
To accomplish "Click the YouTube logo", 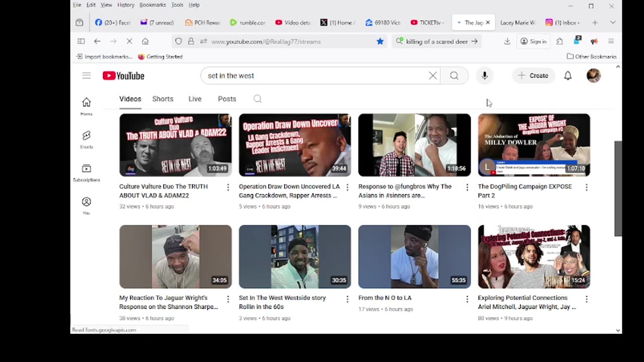I will (x=123, y=75).
